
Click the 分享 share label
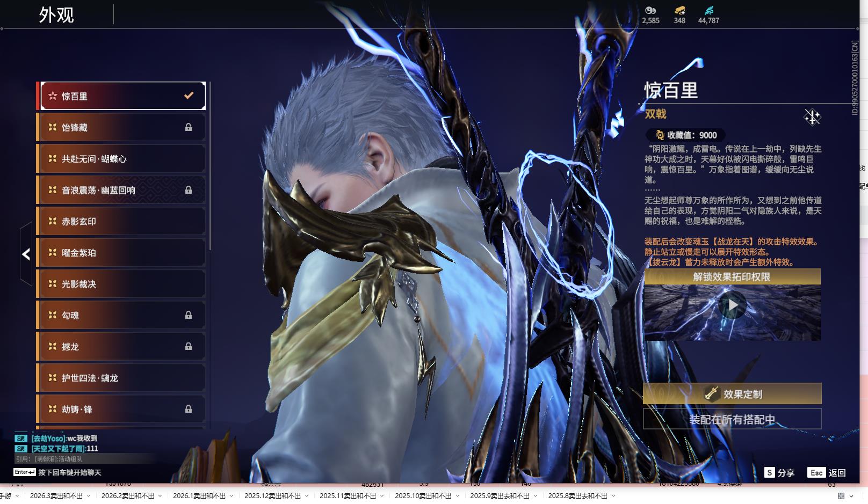click(786, 472)
